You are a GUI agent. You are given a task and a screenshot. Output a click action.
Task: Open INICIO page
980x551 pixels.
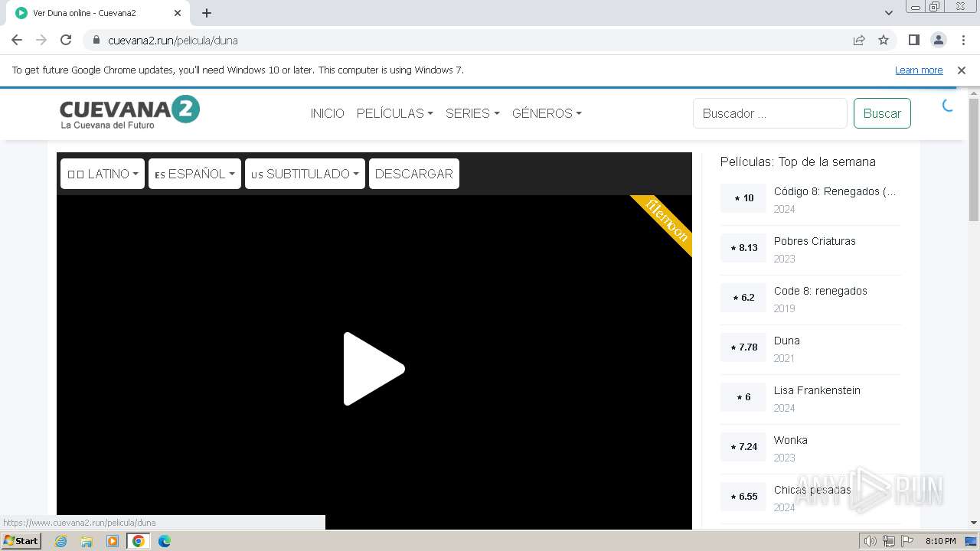point(327,113)
